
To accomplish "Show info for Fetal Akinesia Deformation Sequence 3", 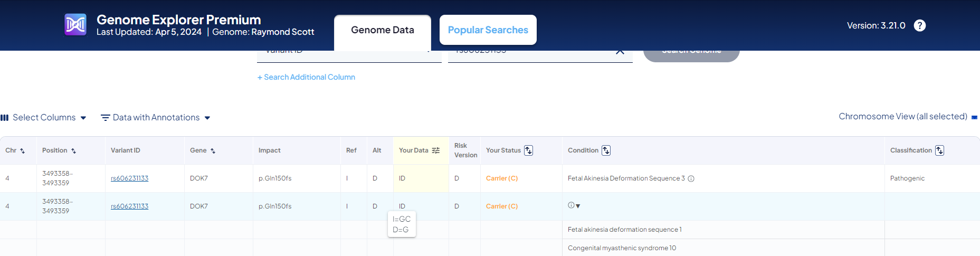I will (x=691, y=179).
